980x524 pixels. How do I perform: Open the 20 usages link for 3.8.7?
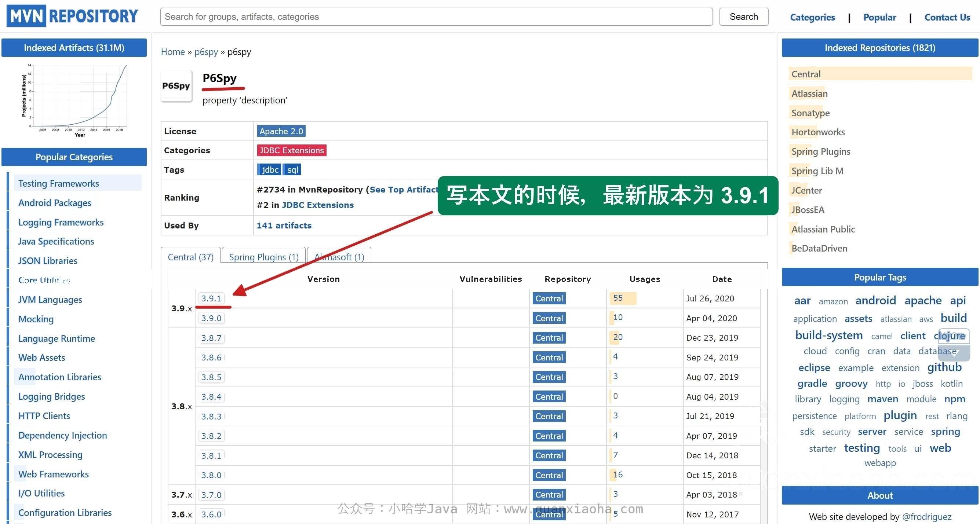tap(617, 337)
